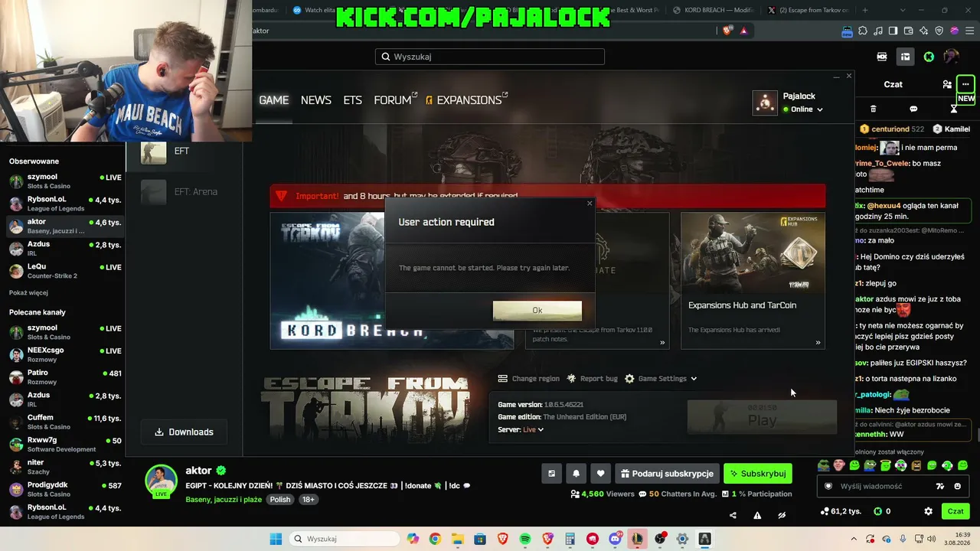The image size is (980, 551).
Task: Switch to the NEWS tab
Action: (316, 100)
